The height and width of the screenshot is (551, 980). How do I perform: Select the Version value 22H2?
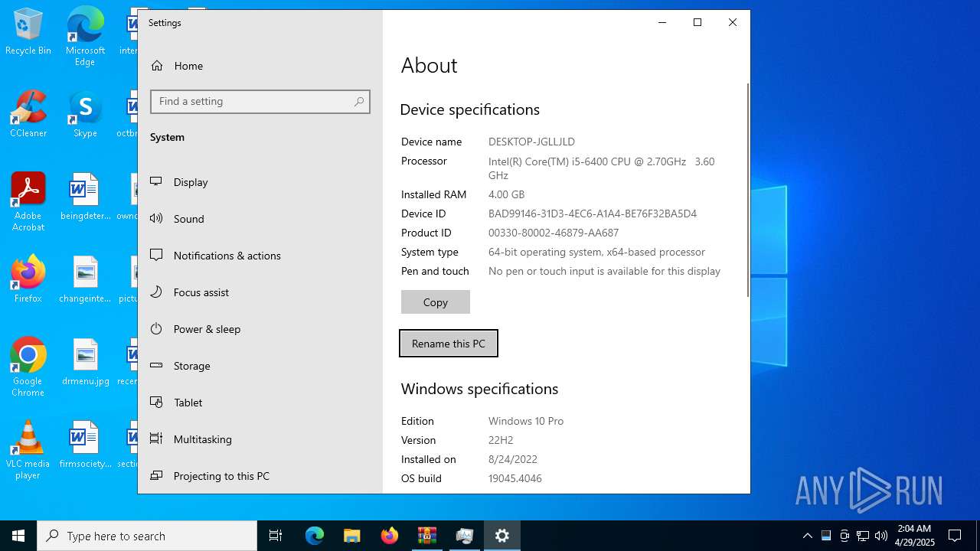[501, 440]
